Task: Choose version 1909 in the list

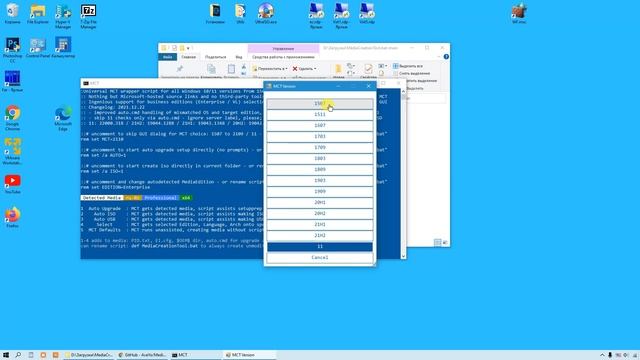Action: tap(320, 192)
